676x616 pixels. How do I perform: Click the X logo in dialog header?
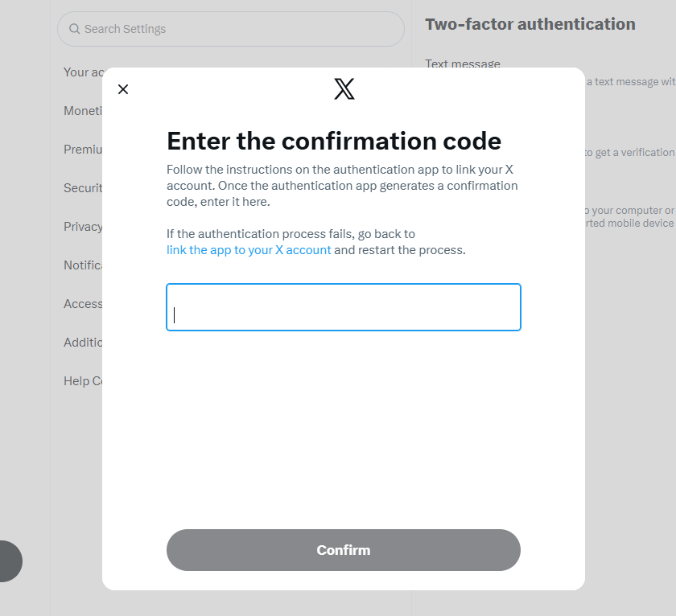click(x=344, y=89)
